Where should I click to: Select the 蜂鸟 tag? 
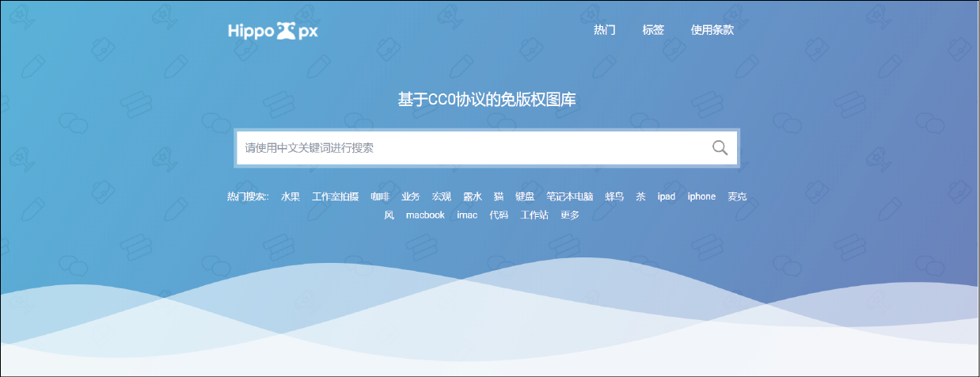click(x=615, y=196)
